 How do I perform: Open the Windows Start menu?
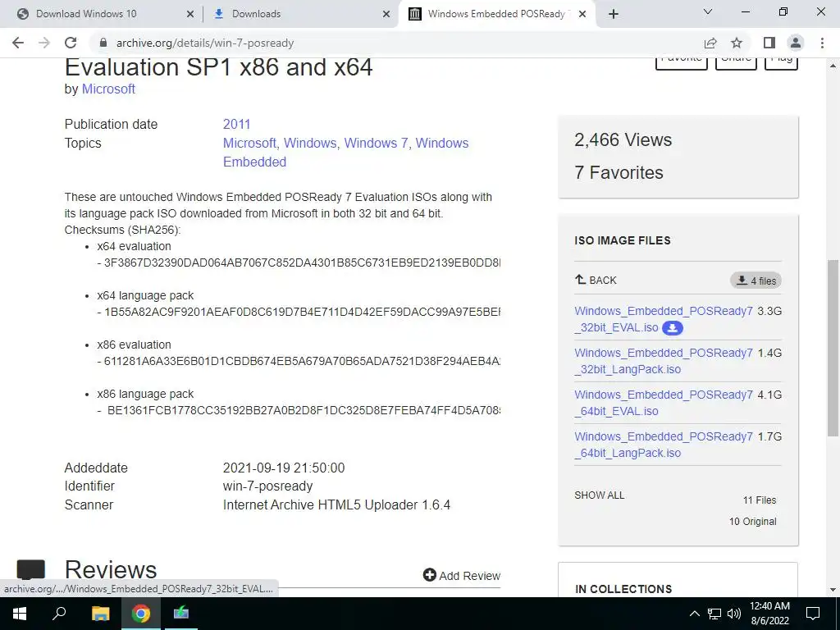20,614
